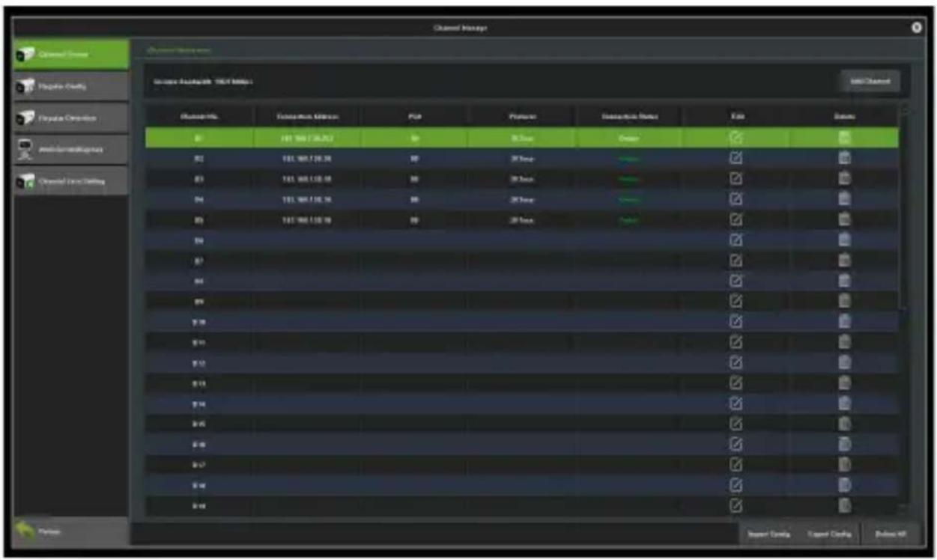Click the Connection Status column header
Screen dimensions: 937x560
pyautogui.click(x=629, y=116)
